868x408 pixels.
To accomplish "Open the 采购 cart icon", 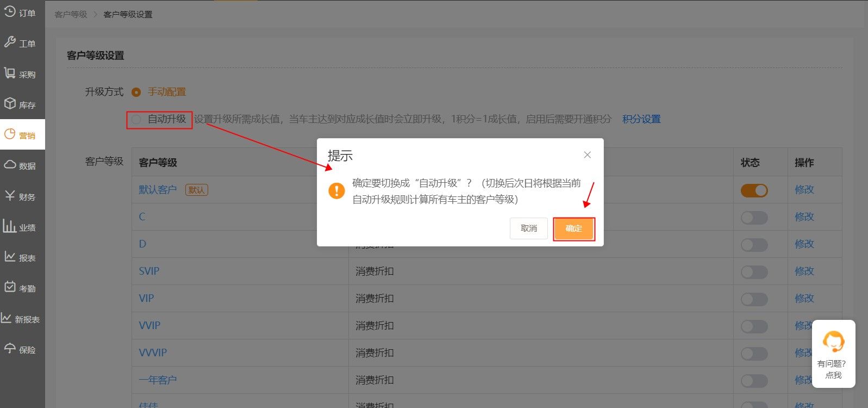I will click(10, 73).
